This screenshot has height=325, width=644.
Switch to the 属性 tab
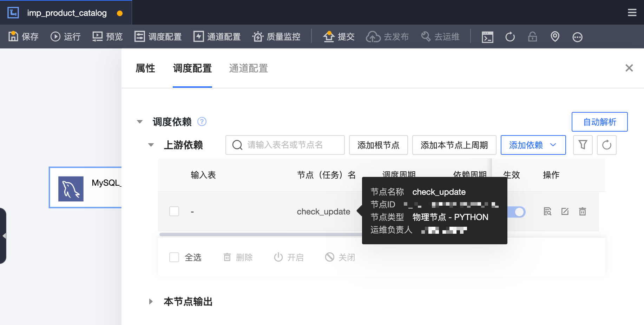point(145,68)
